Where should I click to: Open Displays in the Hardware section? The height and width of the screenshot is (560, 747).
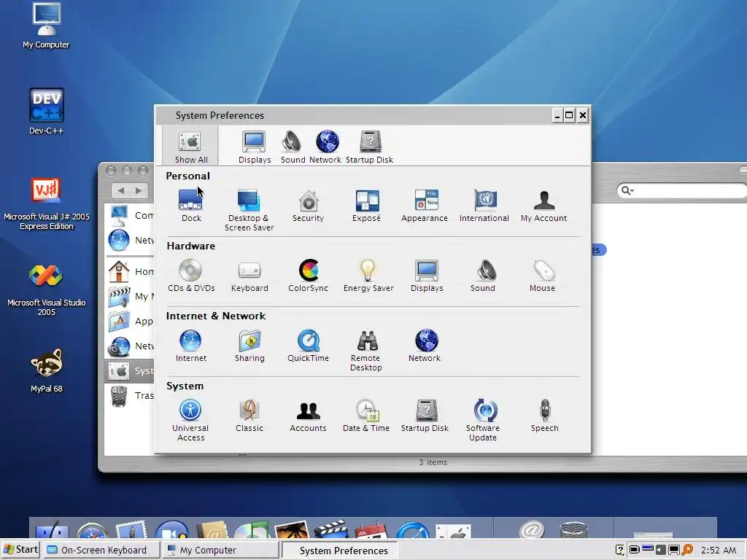pos(427,276)
